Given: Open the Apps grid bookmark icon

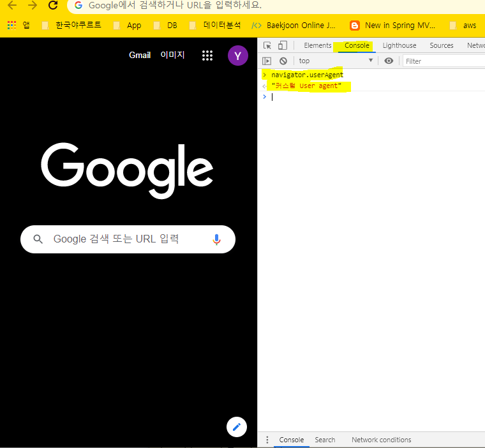Looking at the screenshot, I should click(11, 25).
